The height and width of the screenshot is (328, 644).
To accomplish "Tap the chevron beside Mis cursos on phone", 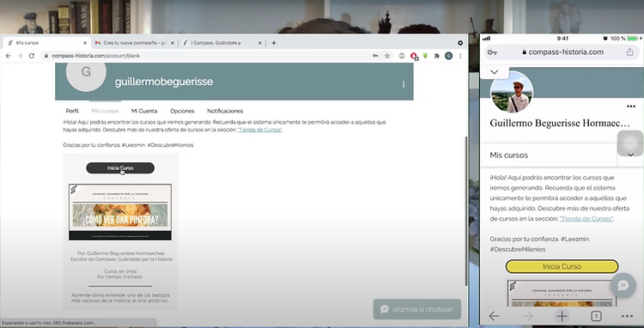I will [x=630, y=155].
